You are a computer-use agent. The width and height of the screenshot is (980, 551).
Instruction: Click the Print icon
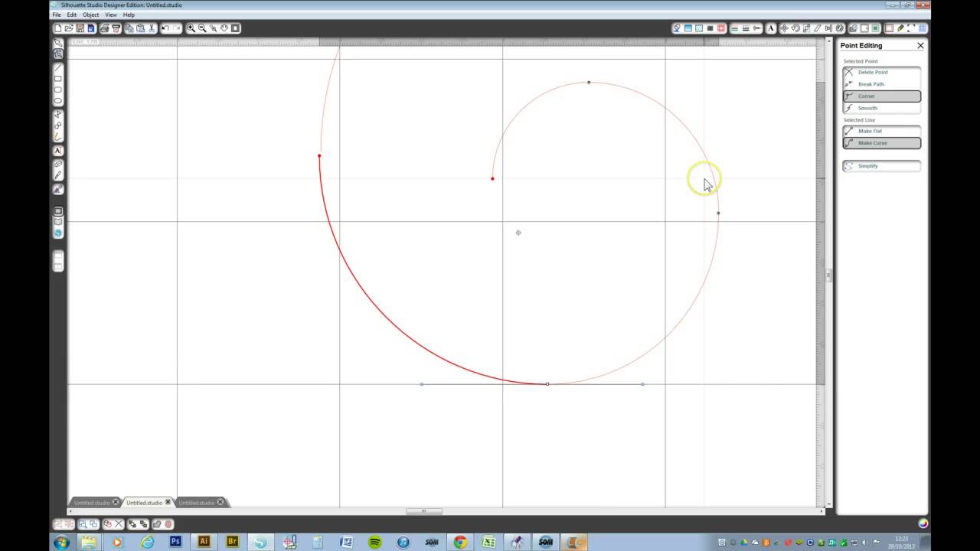coord(105,28)
